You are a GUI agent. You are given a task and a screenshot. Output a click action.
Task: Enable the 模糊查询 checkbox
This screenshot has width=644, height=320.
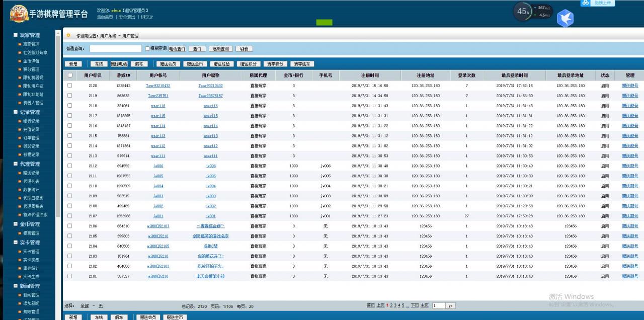[147, 49]
